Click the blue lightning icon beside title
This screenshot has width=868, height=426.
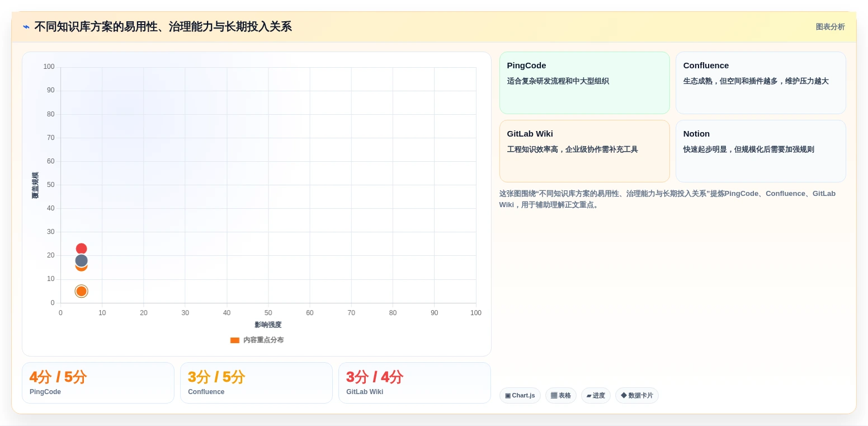coord(26,27)
